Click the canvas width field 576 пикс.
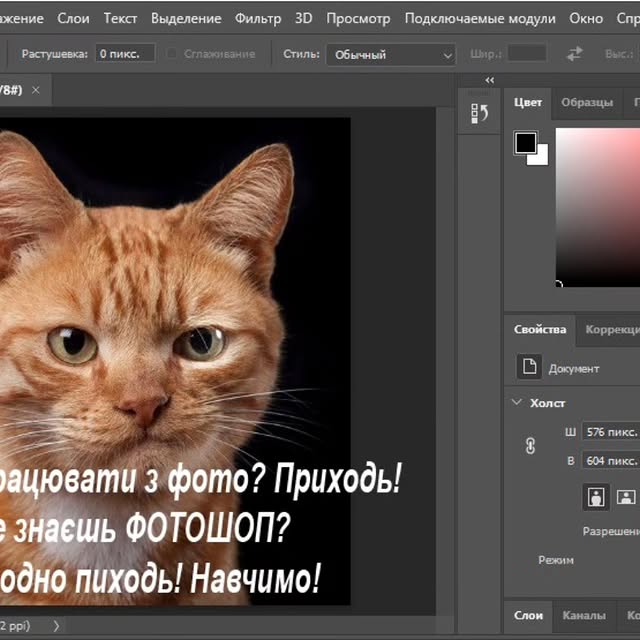The height and width of the screenshot is (640, 640). click(611, 432)
